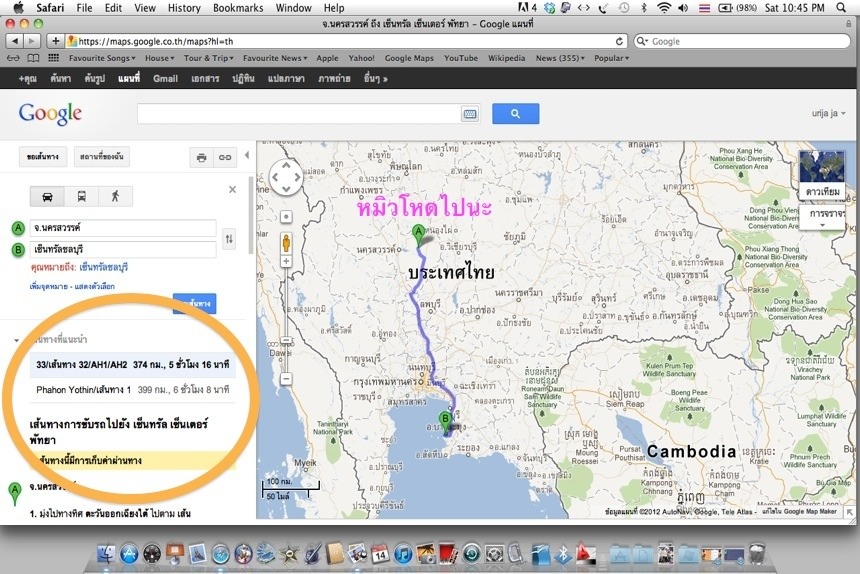Screen dimensions: 860x574
Task: Click the Get directions button in left panel
Action: click(43, 157)
